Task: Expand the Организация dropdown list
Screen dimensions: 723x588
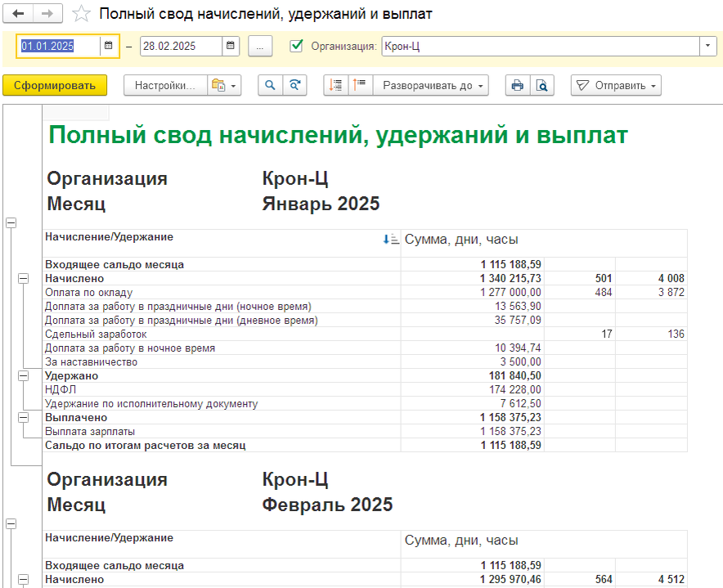Action: pyautogui.click(x=707, y=46)
